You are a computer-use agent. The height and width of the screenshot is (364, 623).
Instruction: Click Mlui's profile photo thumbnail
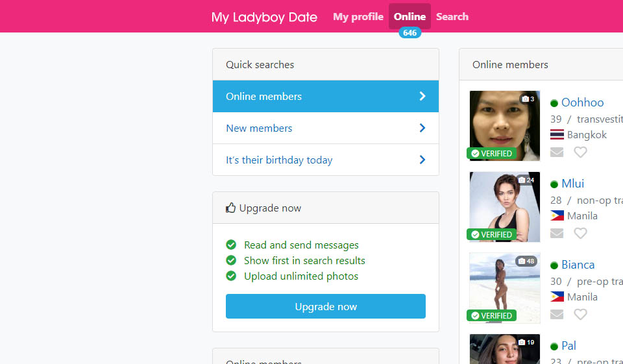(x=504, y=206)
